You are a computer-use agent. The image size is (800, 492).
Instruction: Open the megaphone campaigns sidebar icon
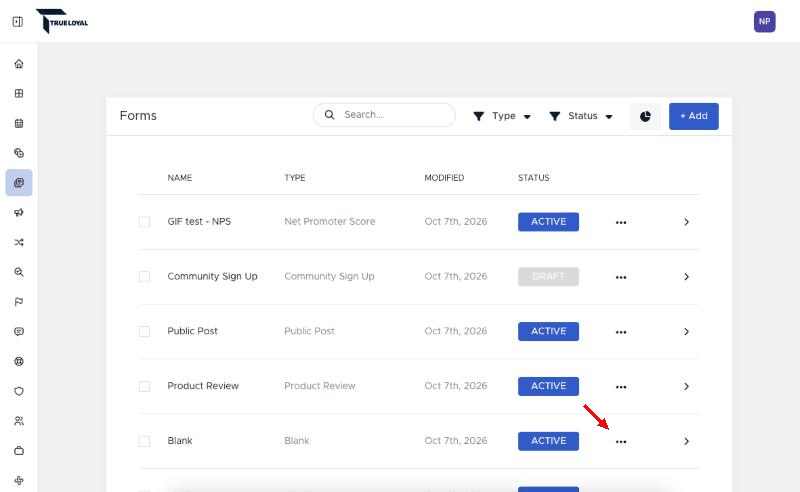coord(19,212)
